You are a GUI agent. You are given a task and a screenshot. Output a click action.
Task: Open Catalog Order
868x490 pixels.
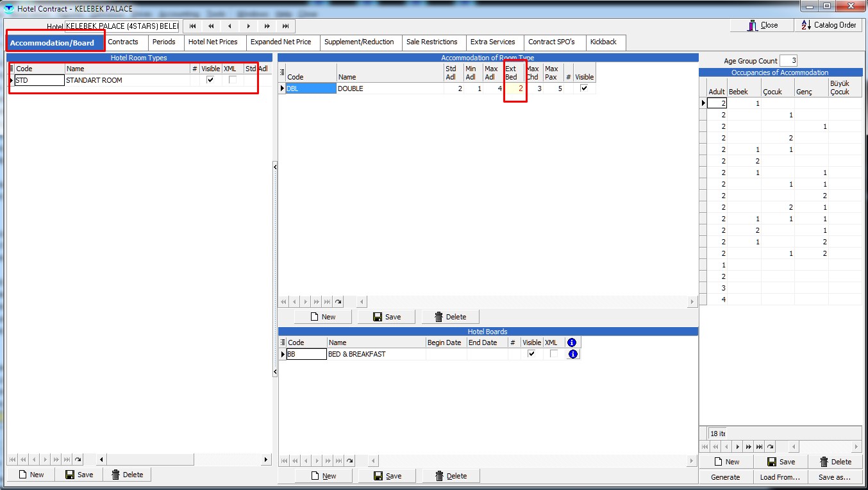click(828, 25)
